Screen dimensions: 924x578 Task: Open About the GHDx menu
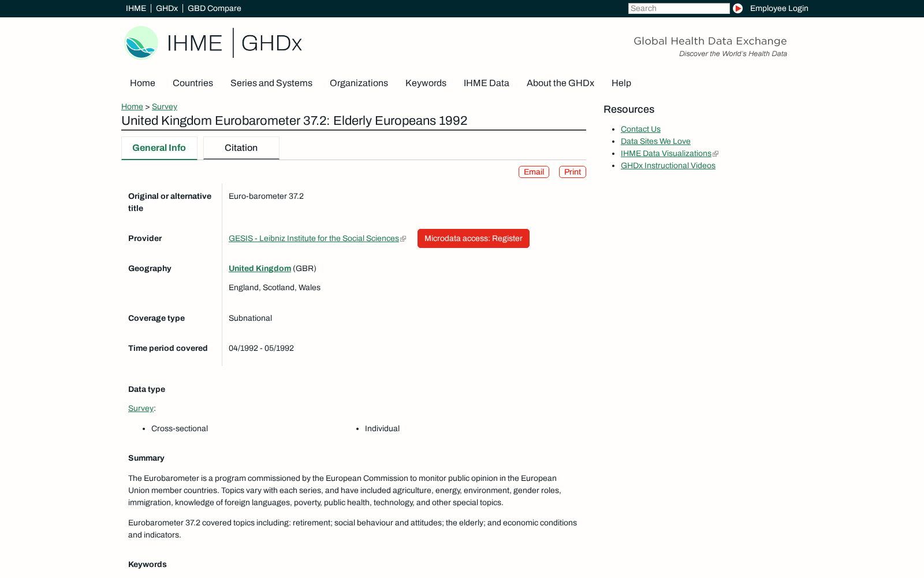(x=560, y=83)
